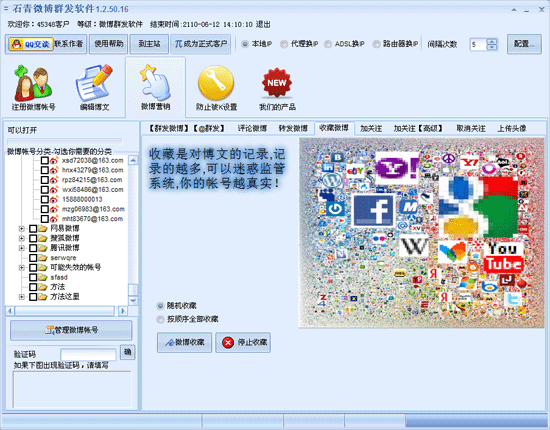Viewport: 550px width, 430px height.
Task: Open 我们的产品 NEW badge icon
Action: click(277, 83)
